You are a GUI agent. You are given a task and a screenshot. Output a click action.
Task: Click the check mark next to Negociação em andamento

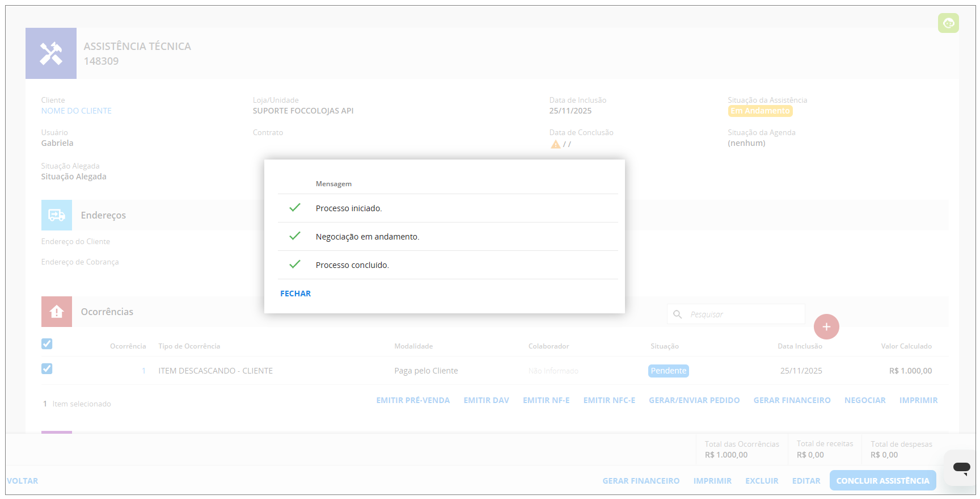[295, 236]
